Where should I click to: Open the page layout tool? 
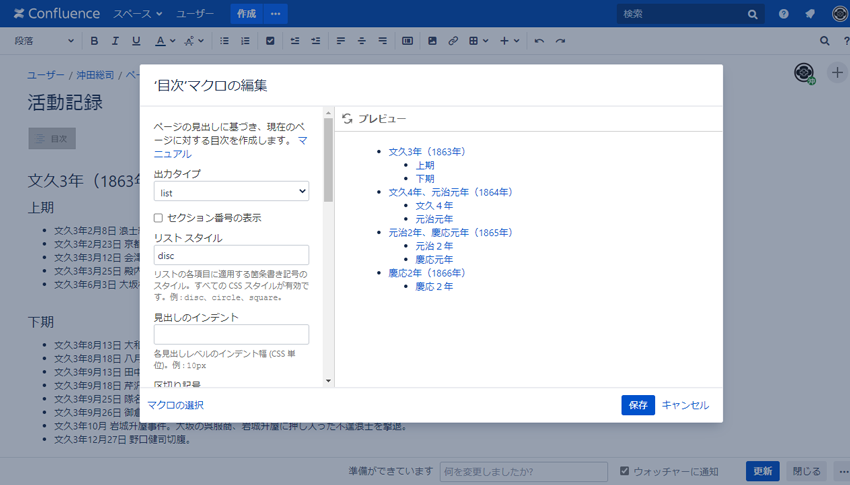point(408,41)
